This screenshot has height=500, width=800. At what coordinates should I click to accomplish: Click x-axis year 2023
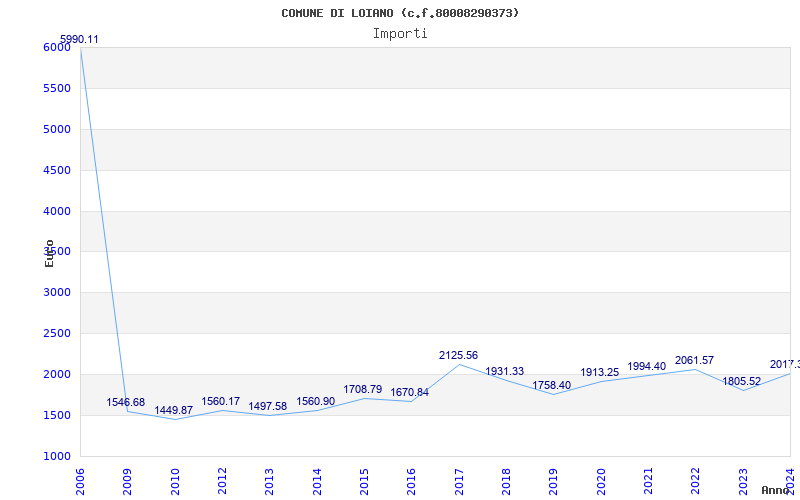(x=743, y=482)
